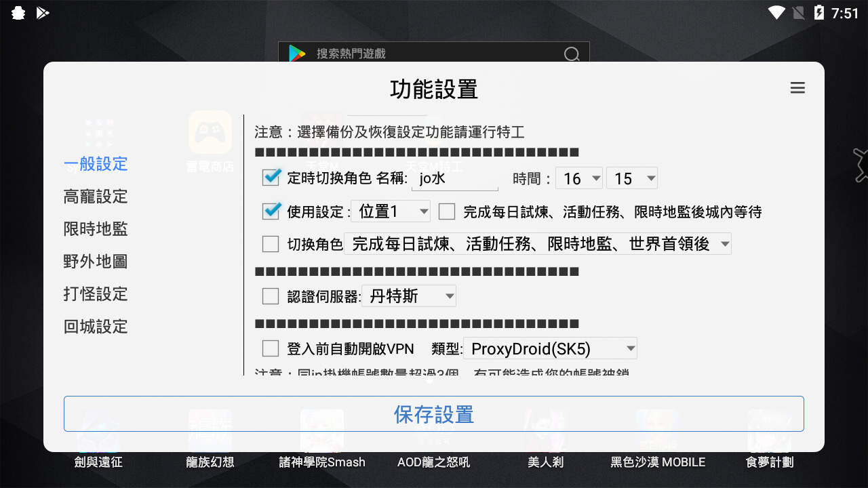
Task: Click the character name field showing jo水
Action: click(x=454, y=178)
